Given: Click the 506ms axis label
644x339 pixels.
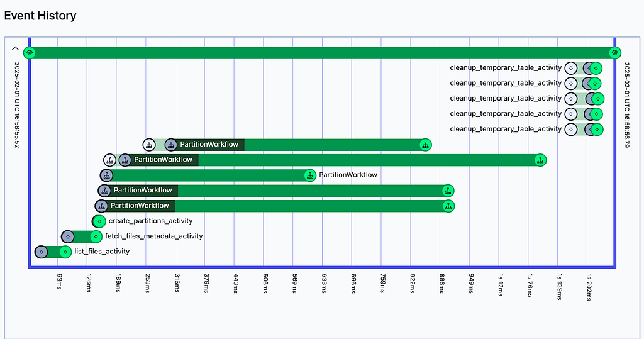Looking at the screenshot, I should 265,283.
